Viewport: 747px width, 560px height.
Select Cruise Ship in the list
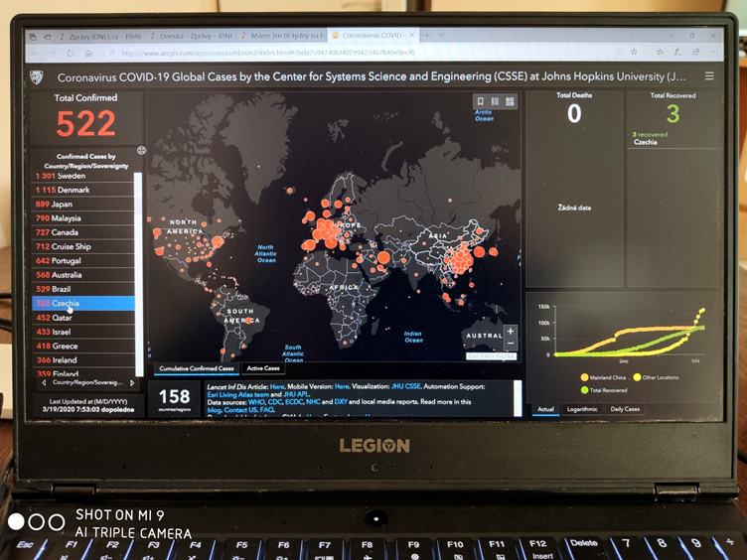(83, 246)
